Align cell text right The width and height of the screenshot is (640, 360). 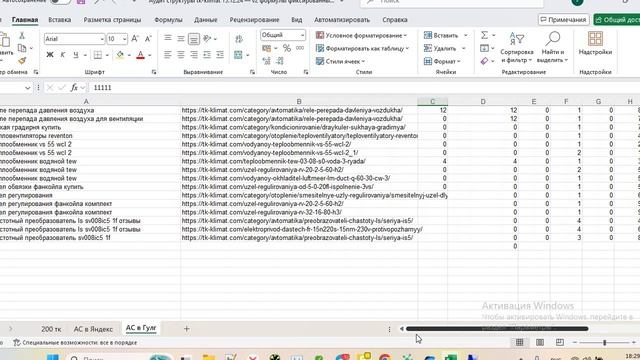[x=194, y=55]
